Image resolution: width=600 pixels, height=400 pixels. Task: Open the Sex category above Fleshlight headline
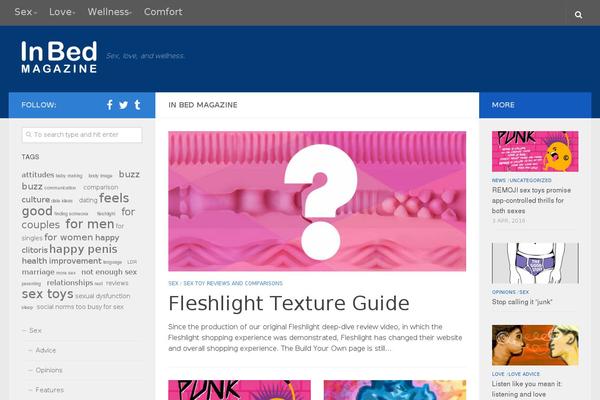coord(173,283)
